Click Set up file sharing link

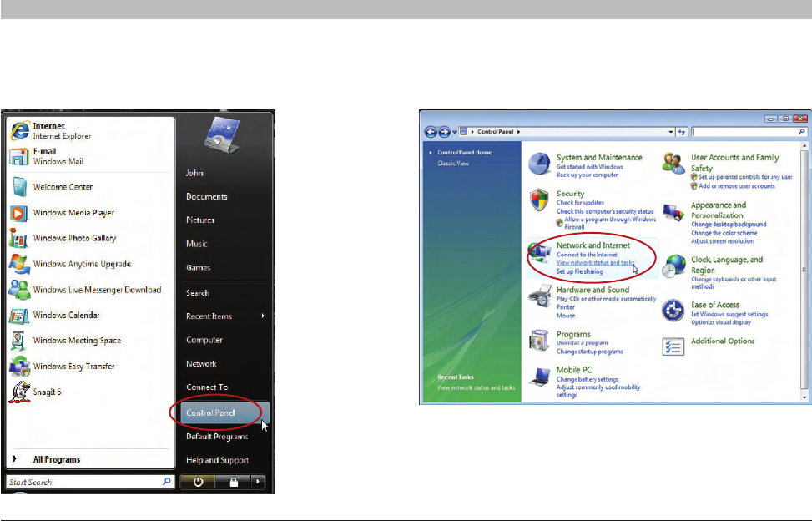pos(579,271)
